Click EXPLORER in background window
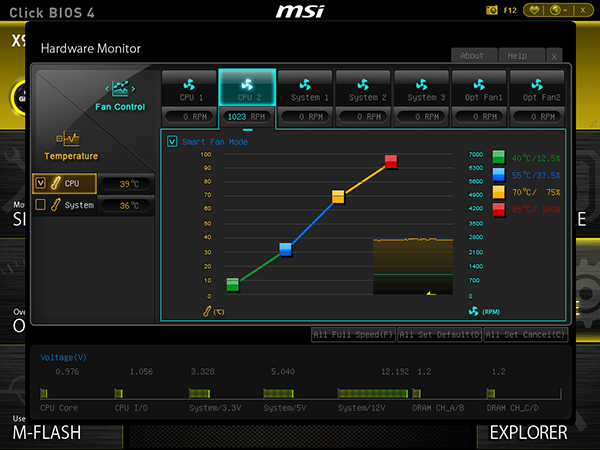Screen dimensions: 600x450 528,432
